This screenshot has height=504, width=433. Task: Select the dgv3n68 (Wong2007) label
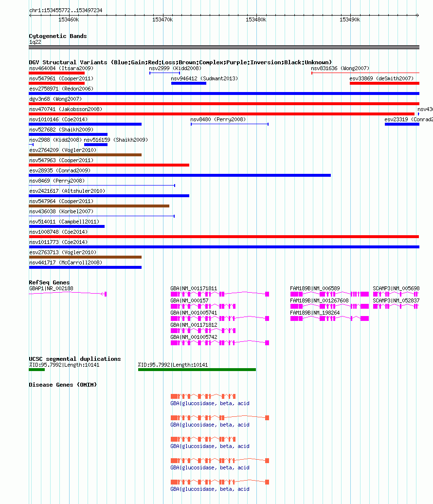pos(55,99)
